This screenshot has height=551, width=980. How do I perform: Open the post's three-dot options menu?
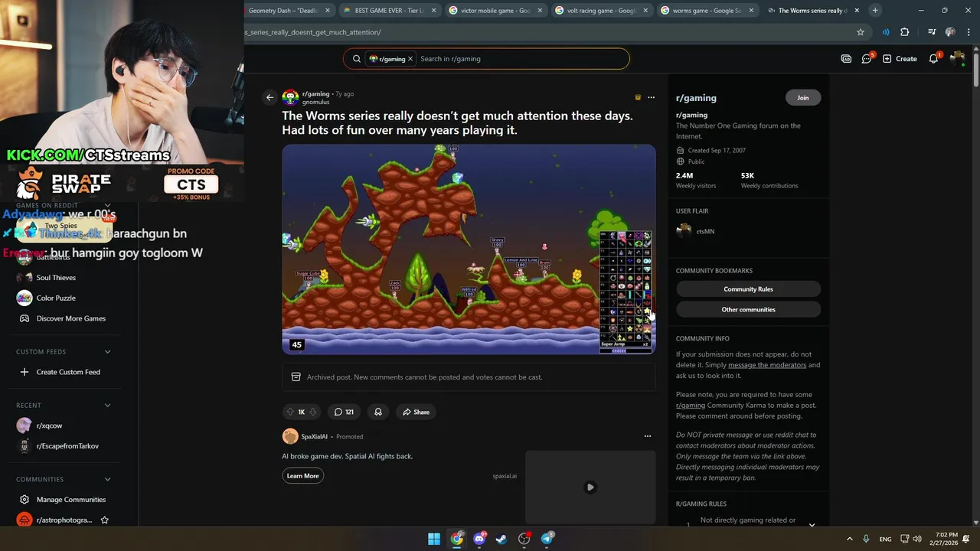point(651,97)
